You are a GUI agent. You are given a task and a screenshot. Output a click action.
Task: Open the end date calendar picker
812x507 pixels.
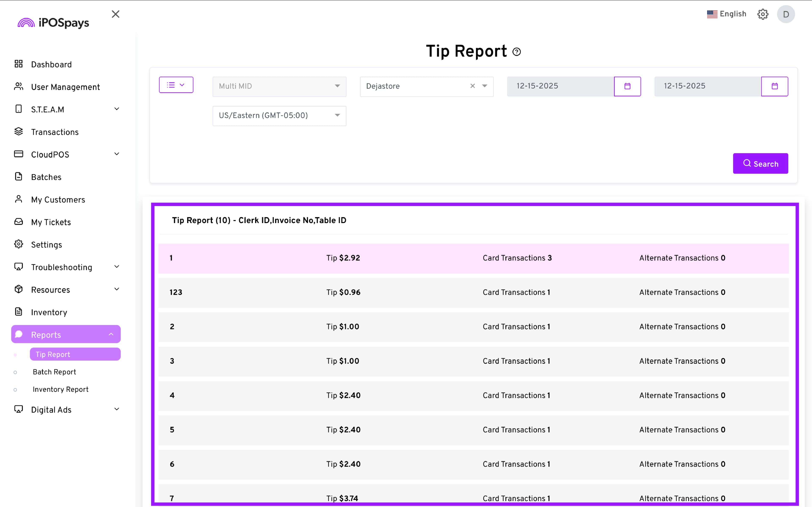tap(774, 86)
